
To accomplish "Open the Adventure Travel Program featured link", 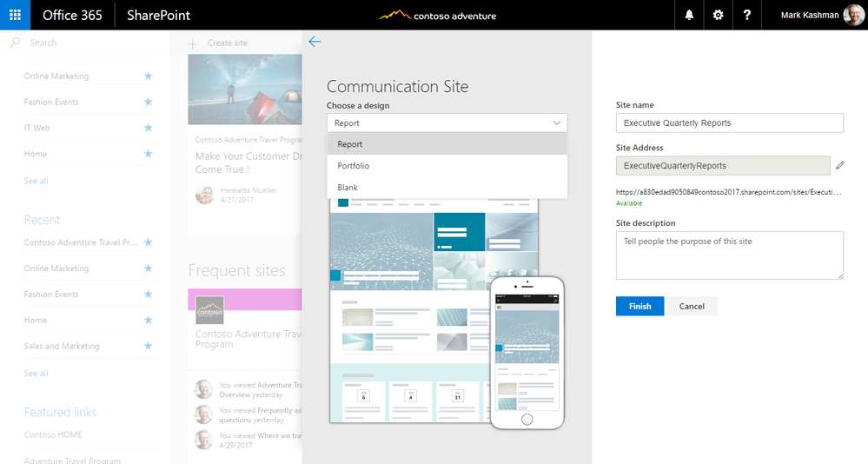I will click(x=72, y=461).
